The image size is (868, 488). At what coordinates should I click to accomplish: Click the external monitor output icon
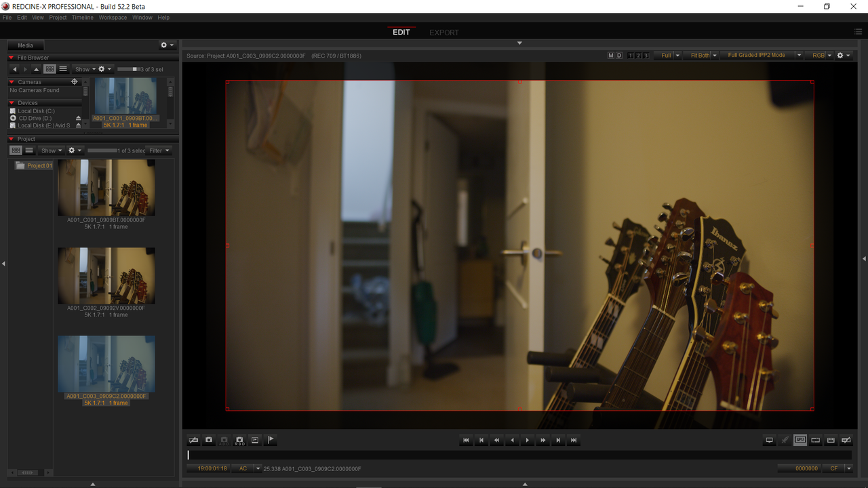coord(769,441)
